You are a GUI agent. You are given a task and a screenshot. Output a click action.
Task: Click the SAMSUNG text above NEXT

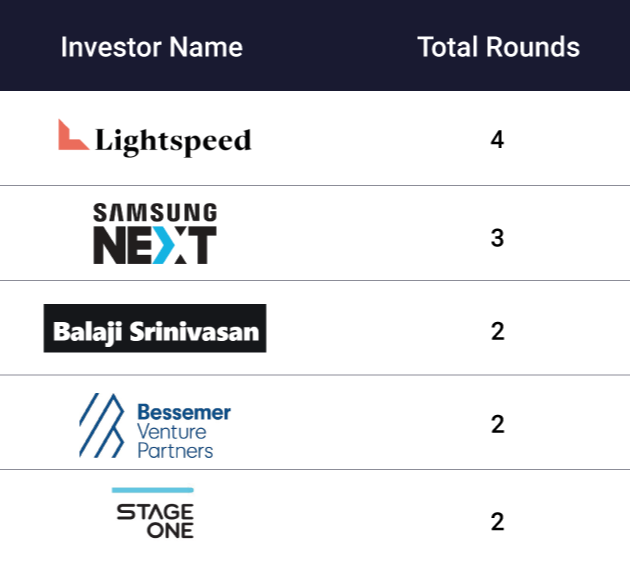pyautogui.click(x=155, y=212)
